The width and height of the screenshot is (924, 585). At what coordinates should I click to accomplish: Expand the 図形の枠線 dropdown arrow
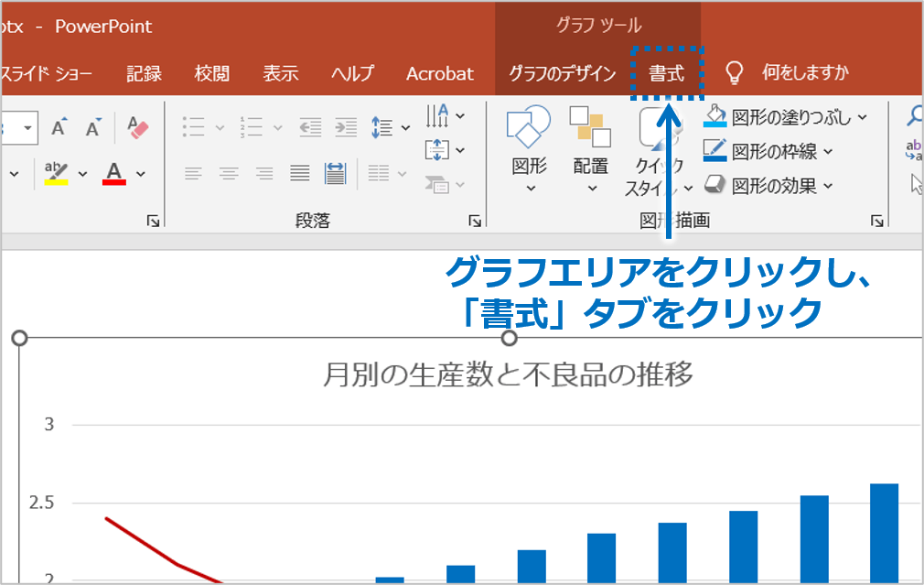click(828, 152)
